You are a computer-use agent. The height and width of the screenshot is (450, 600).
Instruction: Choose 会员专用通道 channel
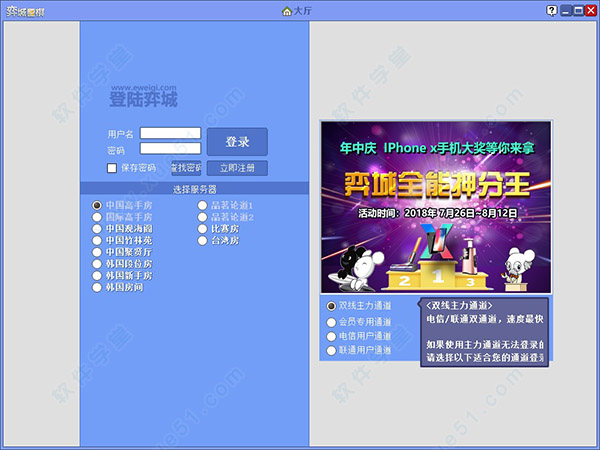[x=331, y=322]
